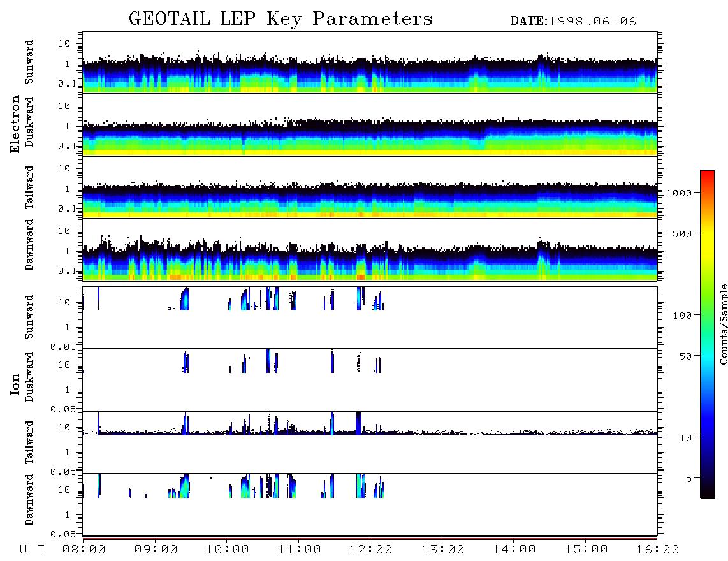Click the 12:00 time axis label
Image resolution: width=728 pixels, height=561 pixels.
[x=372, y=550]
